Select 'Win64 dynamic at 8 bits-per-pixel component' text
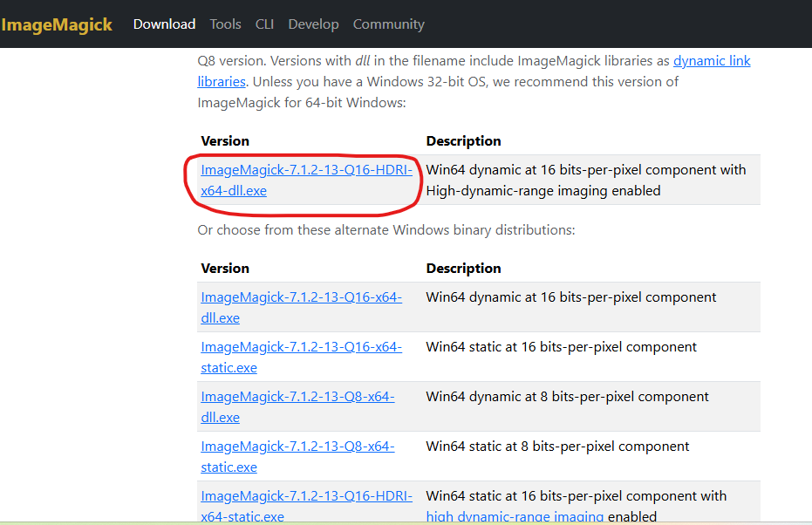The image size is (812, 525). pyautogui.click(x=567, y=397)
